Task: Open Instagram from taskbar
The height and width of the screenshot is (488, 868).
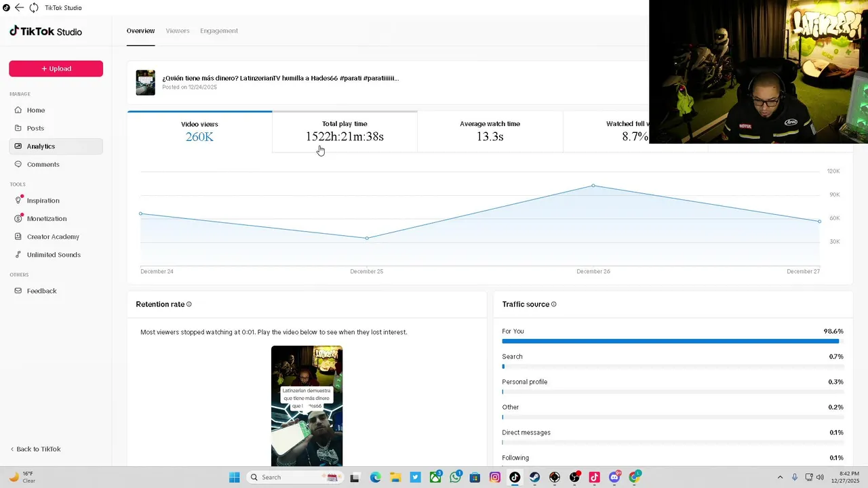Action: (x=495, y=477)
